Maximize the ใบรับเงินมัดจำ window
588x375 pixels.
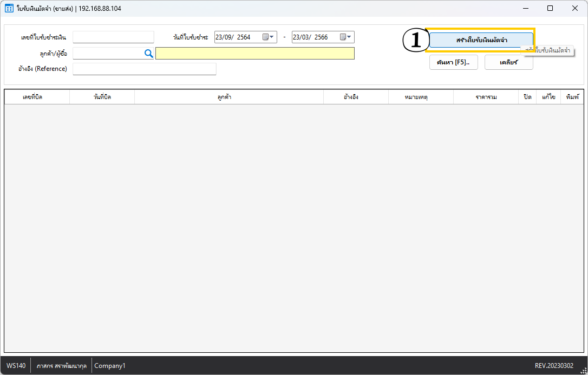click(550, 8)
